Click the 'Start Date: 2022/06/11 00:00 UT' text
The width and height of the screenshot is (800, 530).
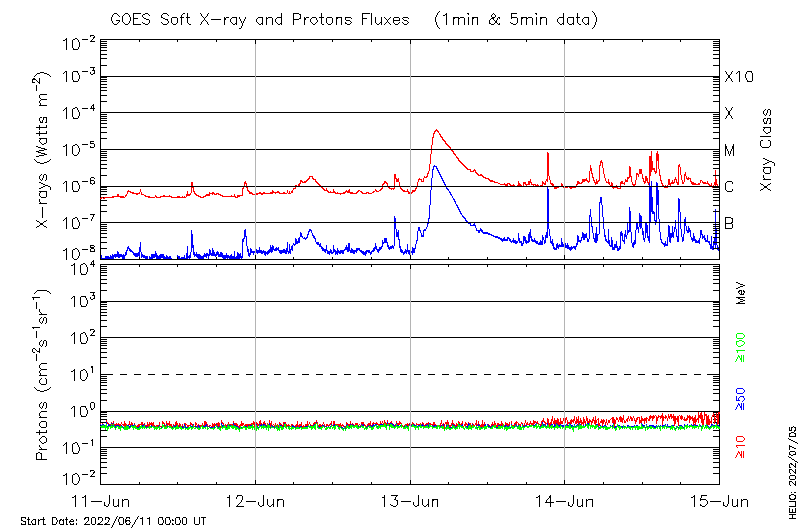click(x=113, y=521)
